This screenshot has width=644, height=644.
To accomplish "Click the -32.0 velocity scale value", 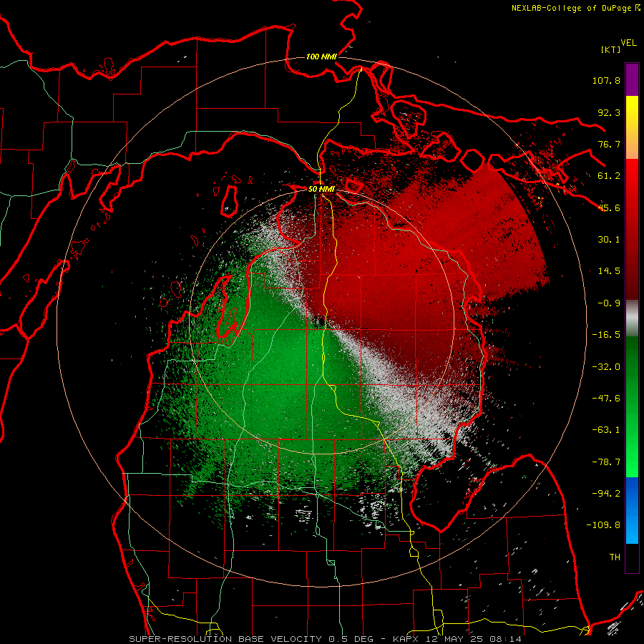I will (x=606, y=367).
